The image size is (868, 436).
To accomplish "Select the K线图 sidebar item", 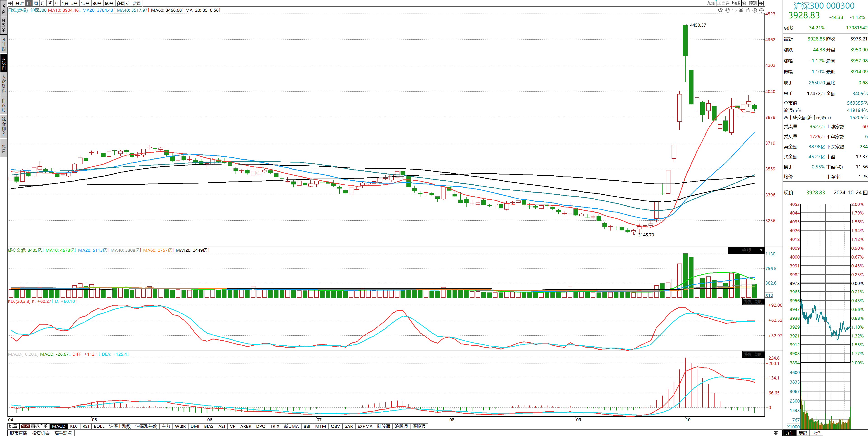I will (4, 63).
